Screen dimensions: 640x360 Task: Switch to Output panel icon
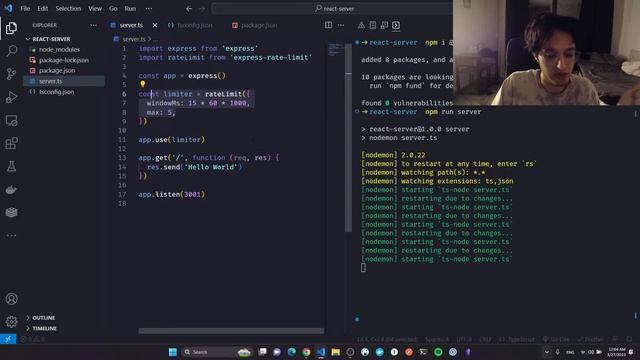point(373,25)
